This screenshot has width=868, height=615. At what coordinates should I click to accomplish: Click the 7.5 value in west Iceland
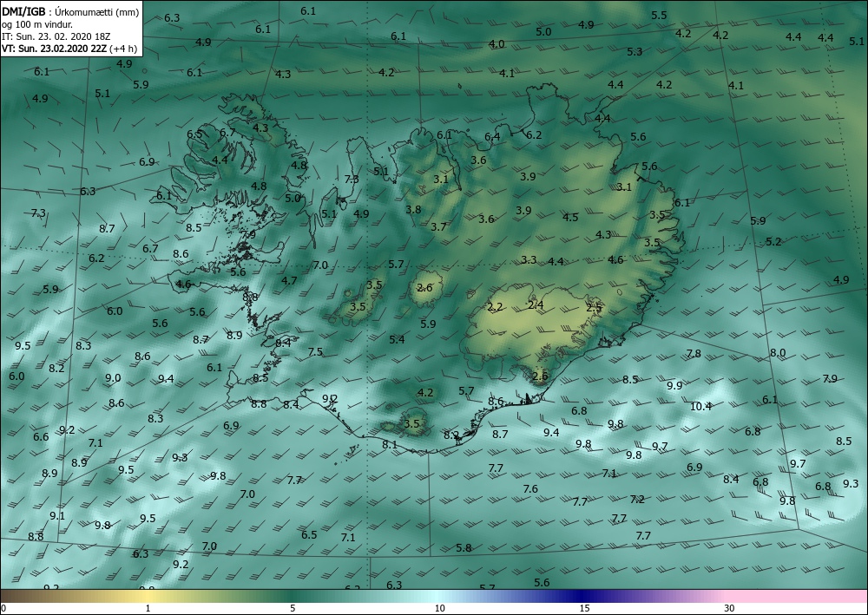pos(315,352)
